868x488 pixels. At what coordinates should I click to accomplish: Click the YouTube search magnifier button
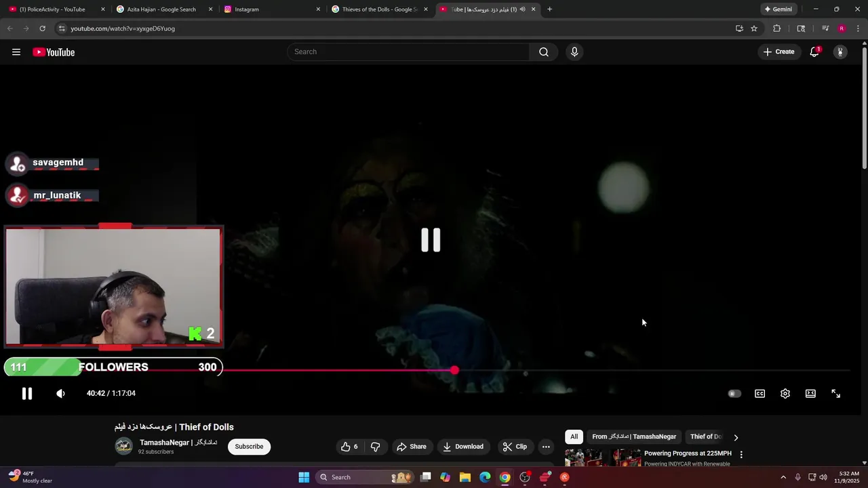(544, 52)
